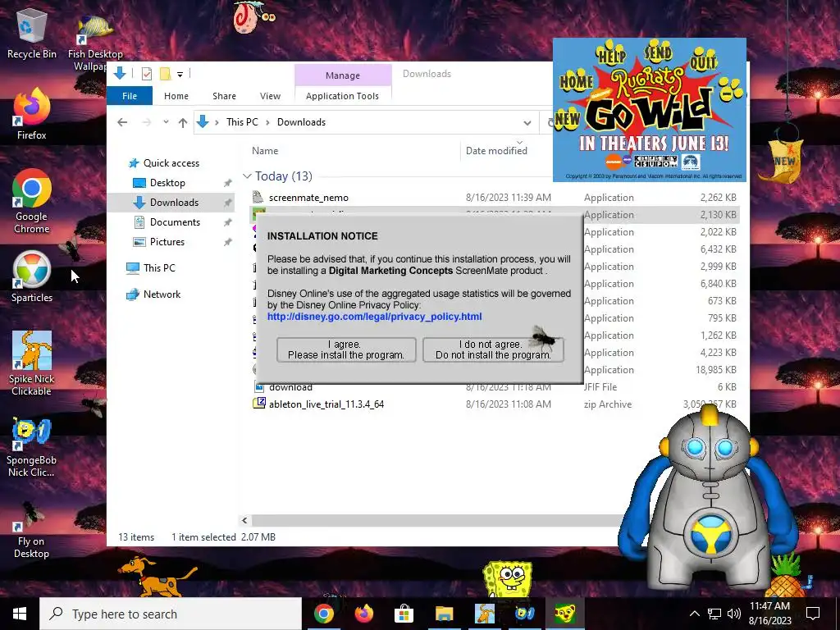
Task: Open the volume control in system tray
Action: click(734, 614)
